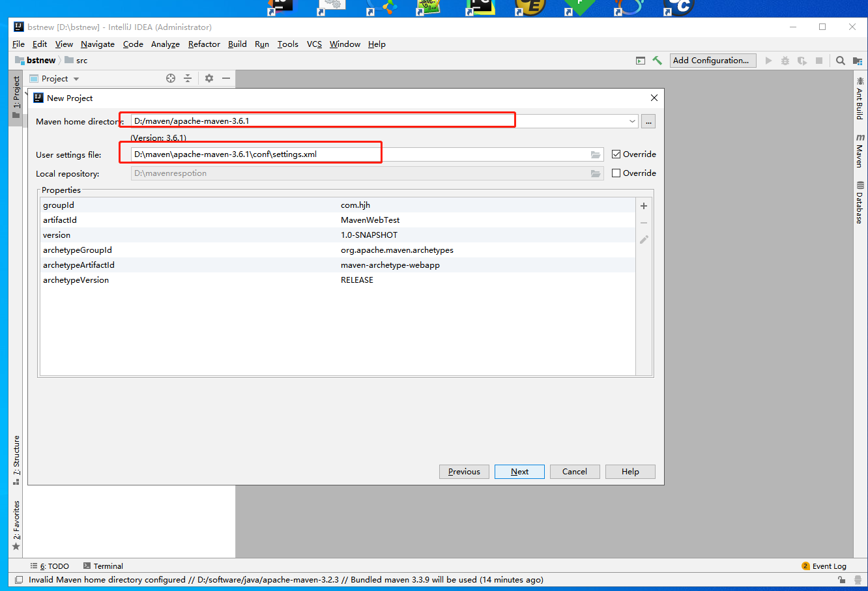Open the Project Structure icon in toolbar

pos(858,61)
